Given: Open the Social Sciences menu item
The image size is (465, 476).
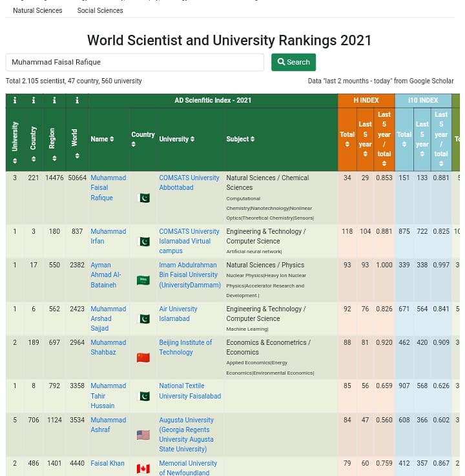Looking at the screenshot, I should pyautogui.click(x=100, y=10).
